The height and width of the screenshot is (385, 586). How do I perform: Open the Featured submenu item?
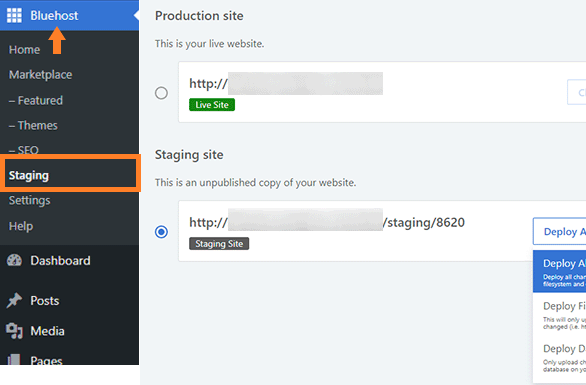36,100
